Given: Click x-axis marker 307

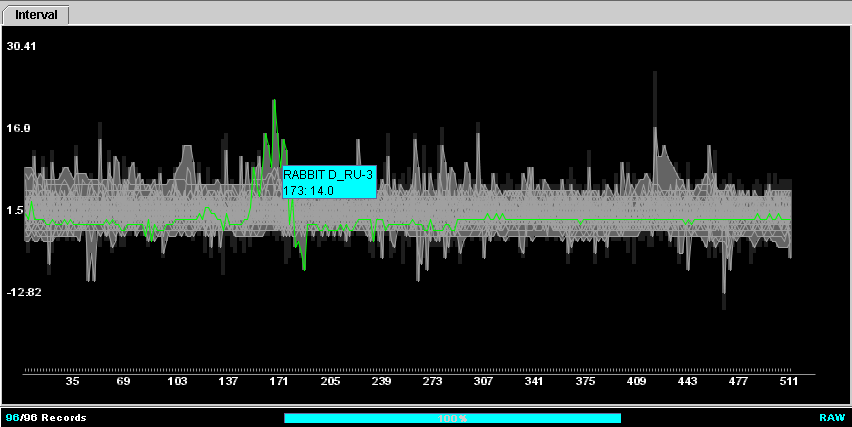Looking at the screenshot, I should [483, 382].
